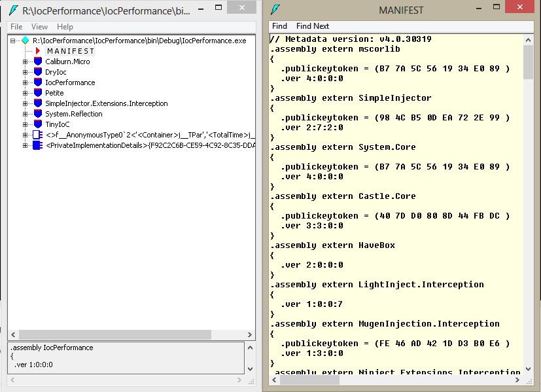Click MANIFEST scroll down arrow
This screenshot has height=392, width=541.
(528, 369)
